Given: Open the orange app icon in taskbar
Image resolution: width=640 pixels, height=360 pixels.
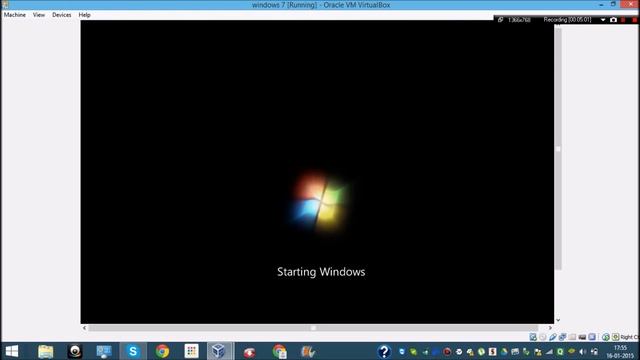Looking at the screenshot, I should 308,351.
